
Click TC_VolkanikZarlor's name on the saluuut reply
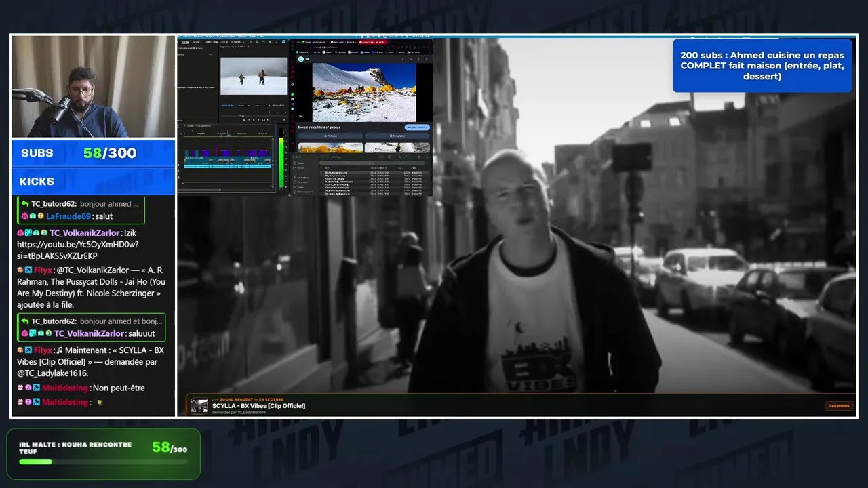click(89, 333)
